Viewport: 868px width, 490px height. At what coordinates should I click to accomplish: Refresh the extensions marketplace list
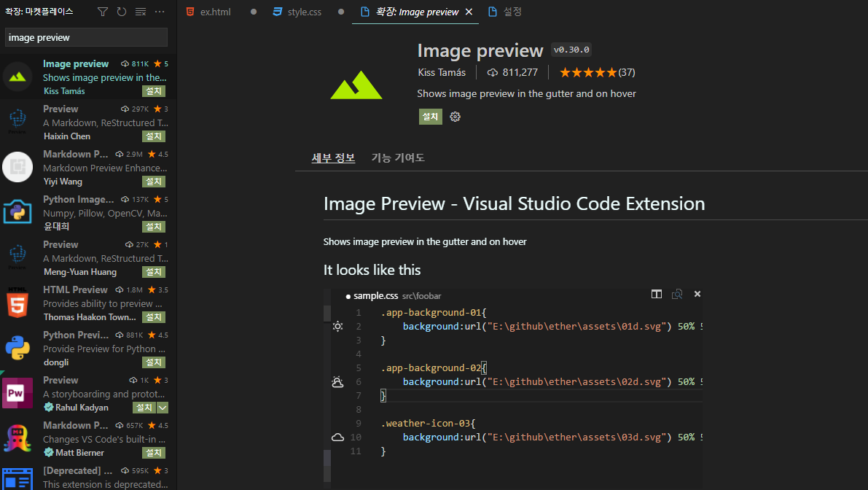[x=122, y=12]
